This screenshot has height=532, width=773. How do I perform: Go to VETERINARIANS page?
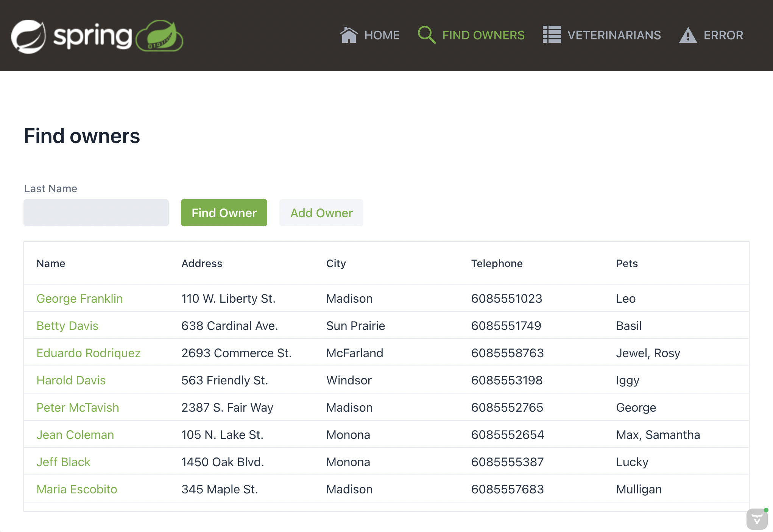coord(614,35)
